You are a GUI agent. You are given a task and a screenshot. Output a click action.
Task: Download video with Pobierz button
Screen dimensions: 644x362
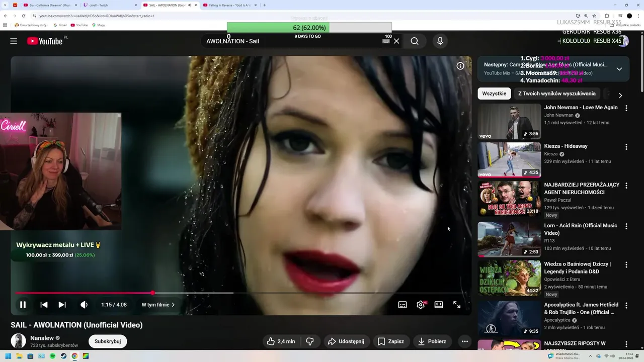click(432, 341)
